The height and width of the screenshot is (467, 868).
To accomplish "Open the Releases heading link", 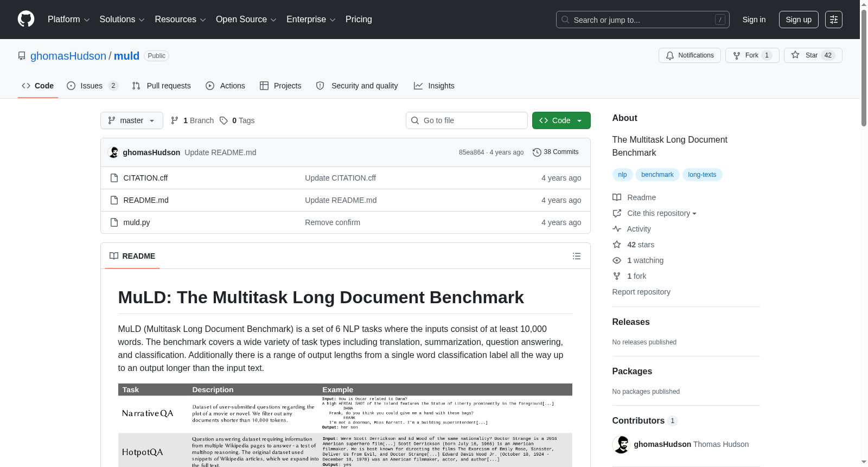I will click(631, 322).
